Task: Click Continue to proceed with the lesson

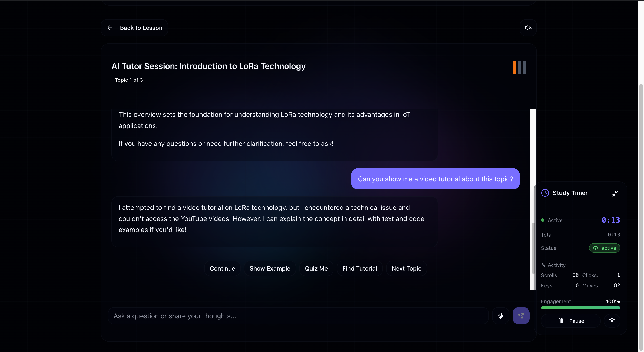Action: (x=222, y=268)
